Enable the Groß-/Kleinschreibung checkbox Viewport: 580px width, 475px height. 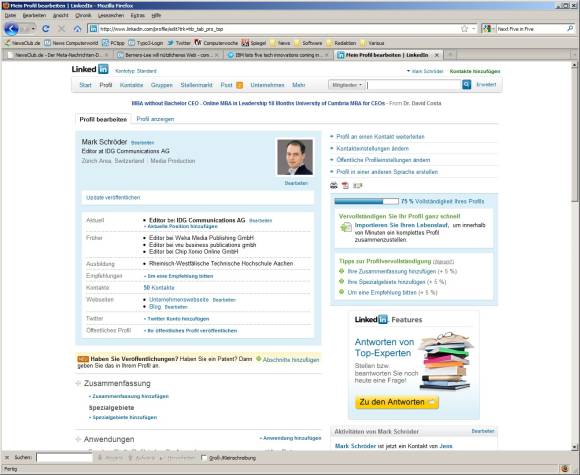pos(203,458)
